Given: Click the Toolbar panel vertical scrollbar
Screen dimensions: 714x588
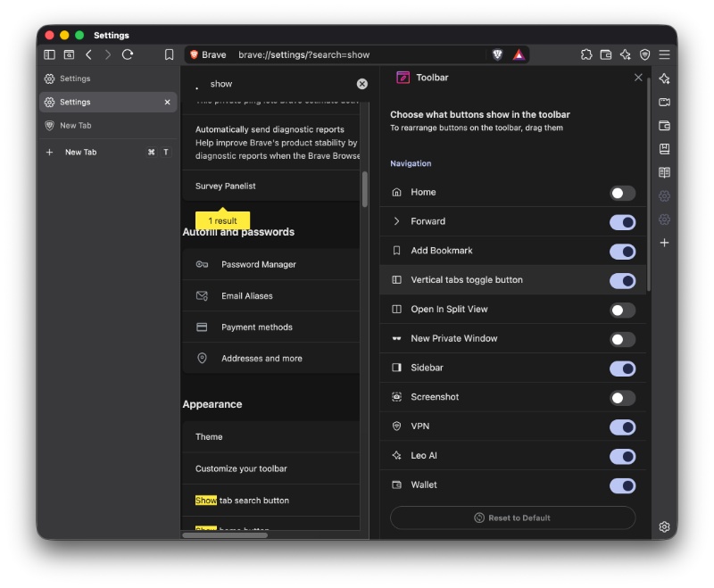Looking at the screenshot, I should [649, 185].
